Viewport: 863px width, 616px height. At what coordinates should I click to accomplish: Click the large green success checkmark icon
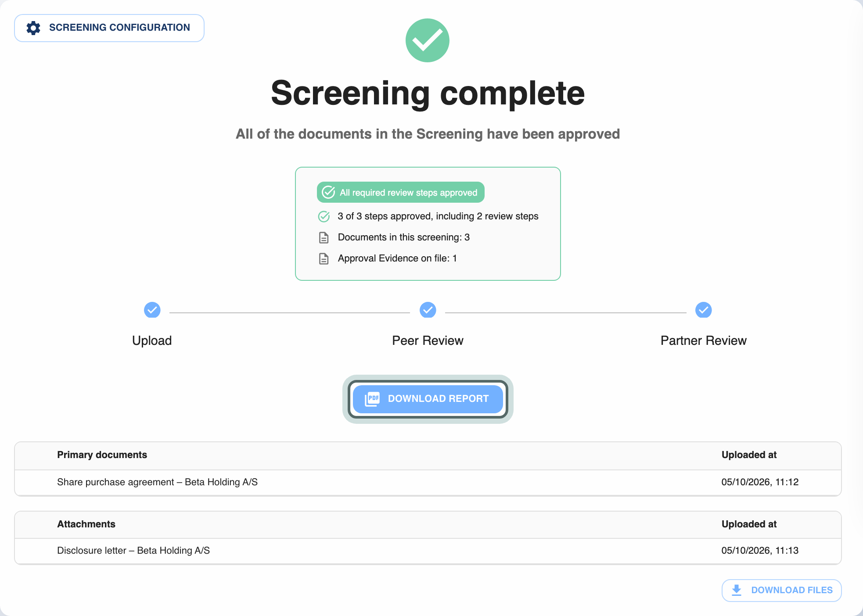[x=428, y=40]
